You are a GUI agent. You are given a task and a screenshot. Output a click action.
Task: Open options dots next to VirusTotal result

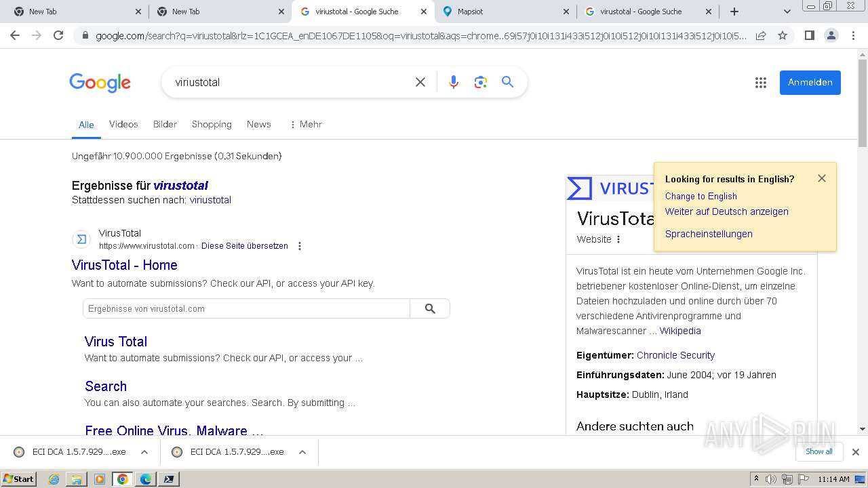pyautogui.click(x=300, y=246)
